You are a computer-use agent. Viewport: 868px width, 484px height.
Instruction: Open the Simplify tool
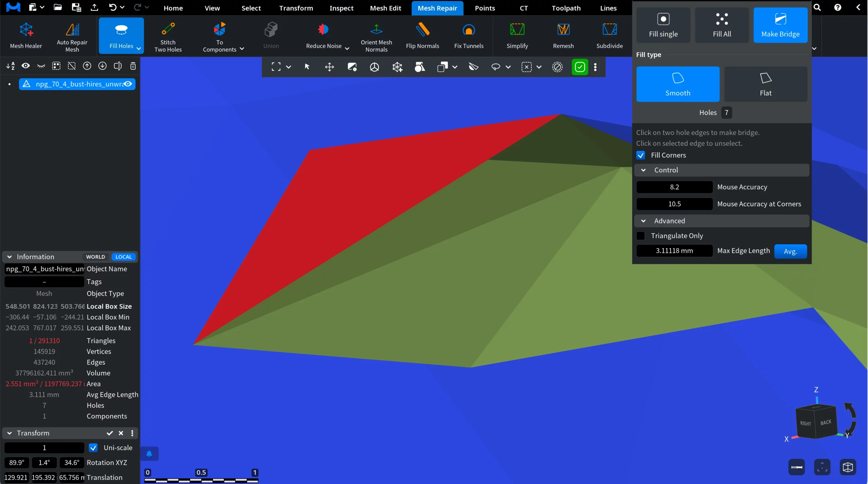(517, 36)
